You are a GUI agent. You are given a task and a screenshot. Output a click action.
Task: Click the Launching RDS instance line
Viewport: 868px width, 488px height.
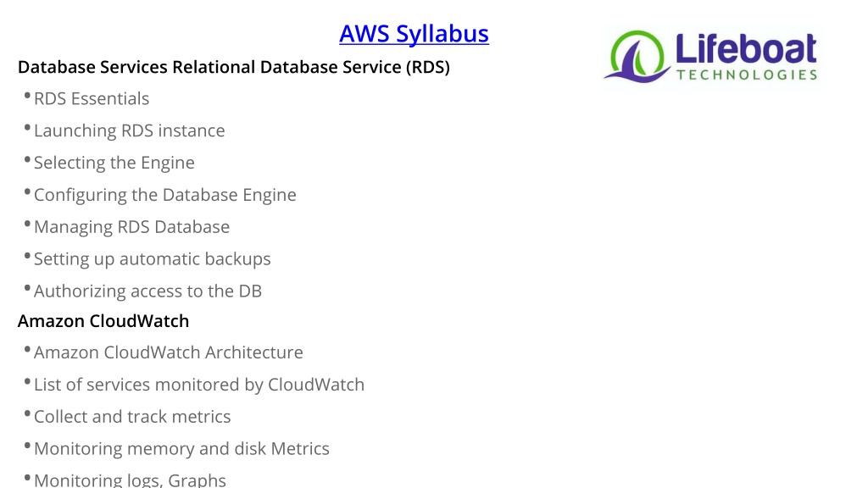click(x=130, y=130)
